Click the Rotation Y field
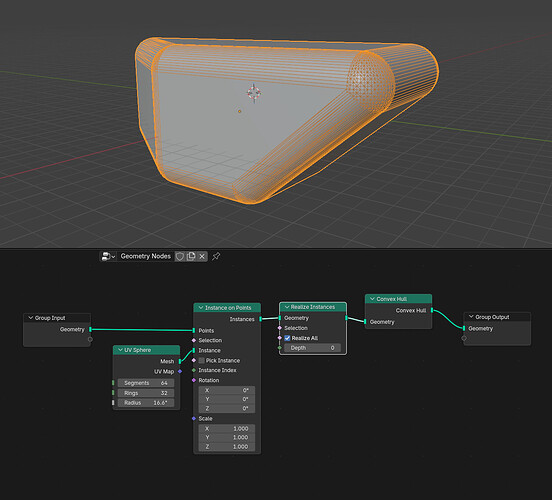552x500 pixels. tap(227, 399)
